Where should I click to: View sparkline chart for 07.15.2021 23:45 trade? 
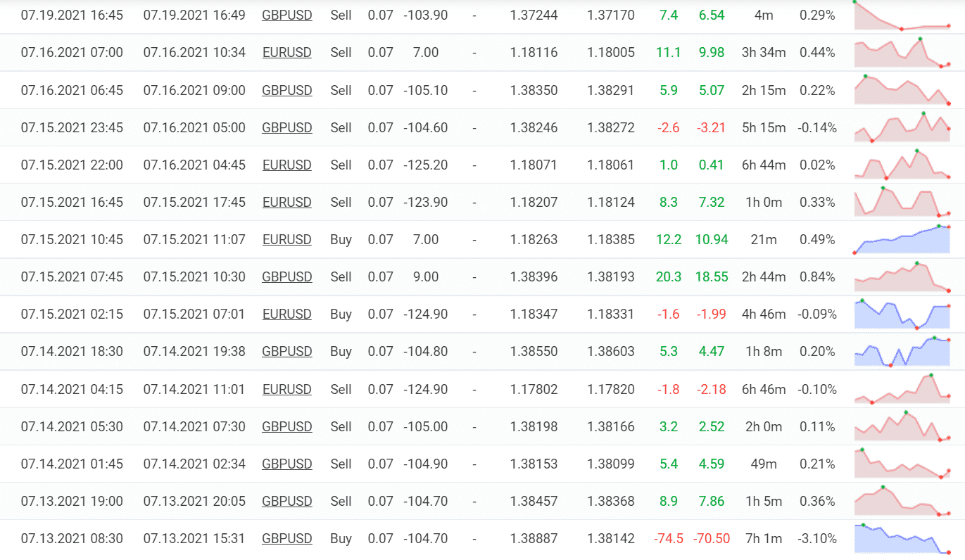coord(902,127)
